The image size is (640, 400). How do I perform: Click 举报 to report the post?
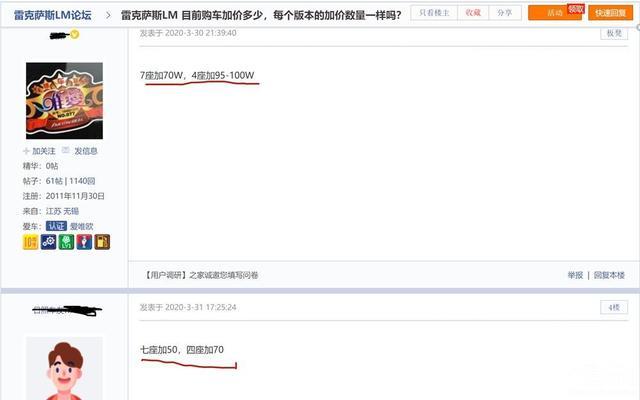coord(575,275)
